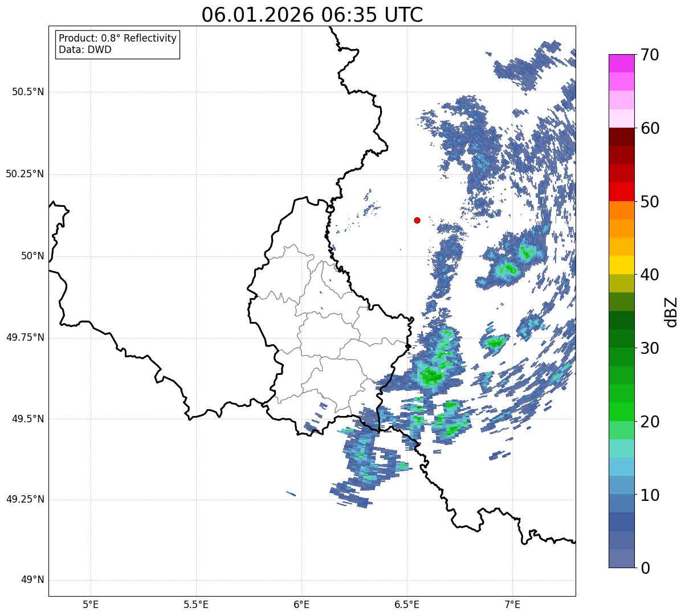
Task: Click the 'dBZ' colorbar axis label
Action: (671, 311)
